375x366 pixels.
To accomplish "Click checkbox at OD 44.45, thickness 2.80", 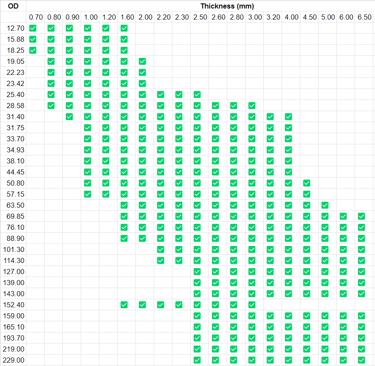I will tap(234, 172).
